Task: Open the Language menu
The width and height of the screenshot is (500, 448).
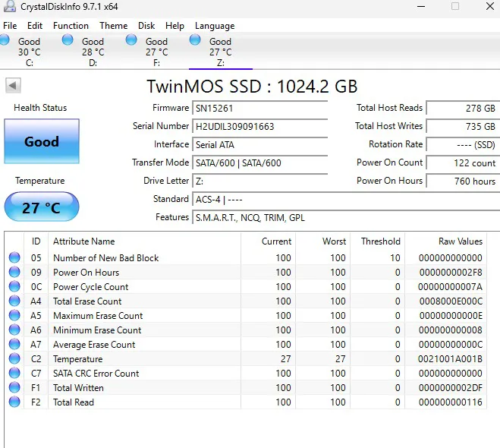Action: (x=215, y=26)
